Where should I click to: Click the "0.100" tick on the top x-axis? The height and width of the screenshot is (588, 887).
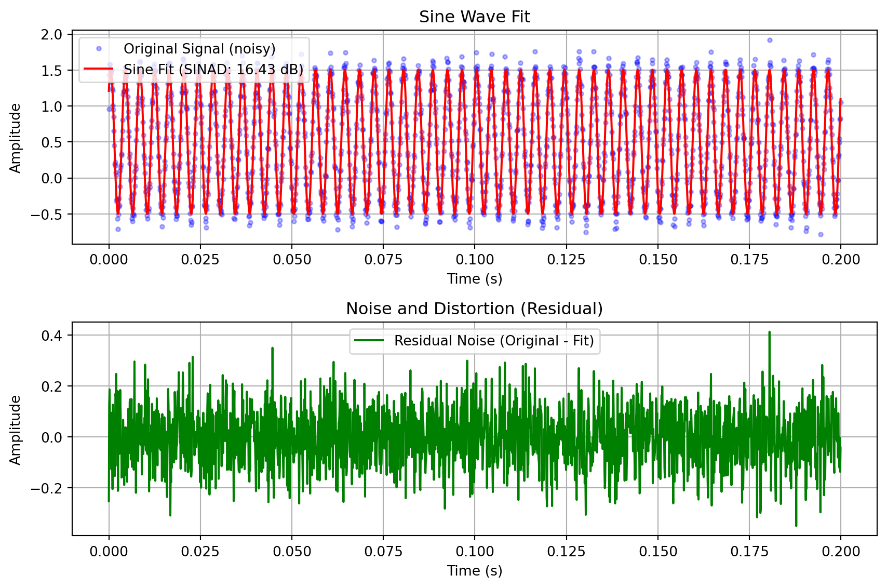[474, 260]
